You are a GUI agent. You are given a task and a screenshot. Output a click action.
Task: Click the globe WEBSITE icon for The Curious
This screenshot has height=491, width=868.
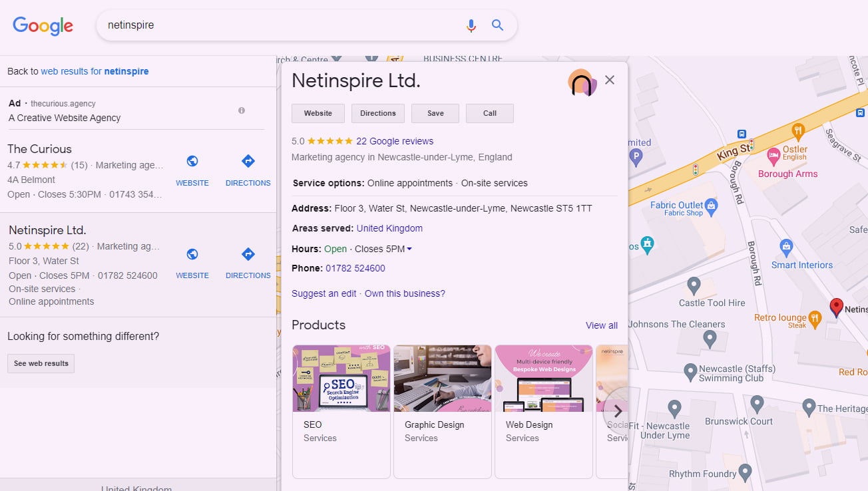coord(192,160)
